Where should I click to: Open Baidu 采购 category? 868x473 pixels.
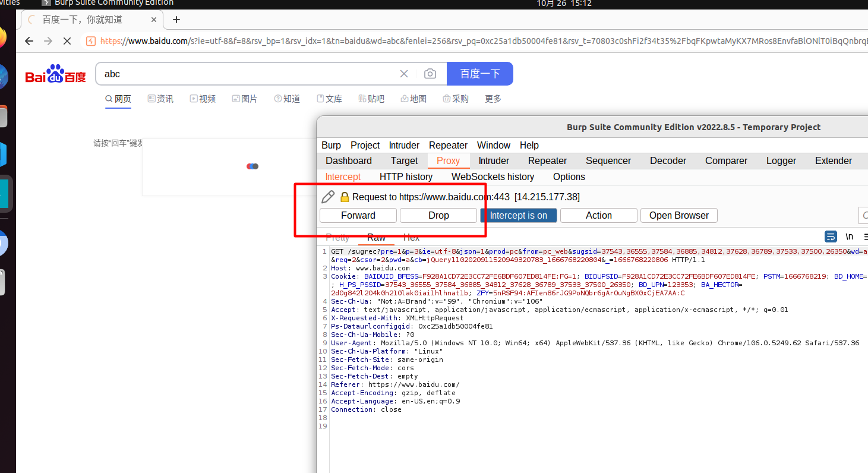pos(456,99)
